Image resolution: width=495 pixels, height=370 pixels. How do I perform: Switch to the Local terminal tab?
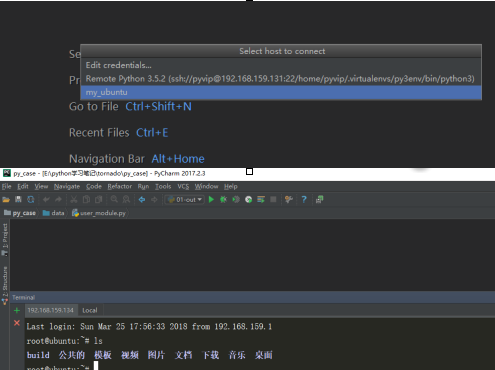tap(90, 310)
